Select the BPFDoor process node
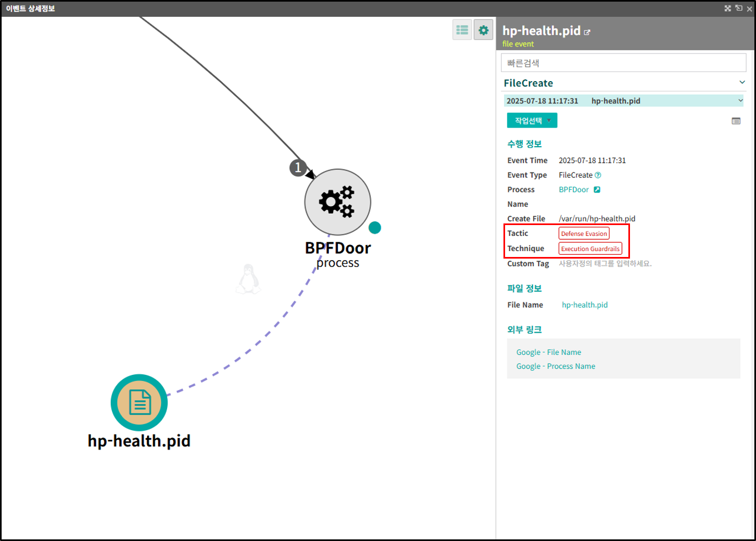This screenshot has height=541, width=756. pos(338,202)
